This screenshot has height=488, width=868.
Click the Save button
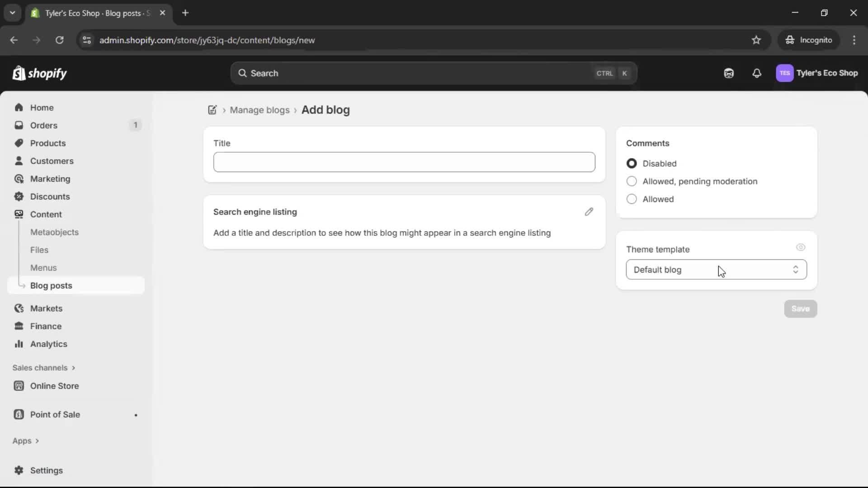click(800, 309)
